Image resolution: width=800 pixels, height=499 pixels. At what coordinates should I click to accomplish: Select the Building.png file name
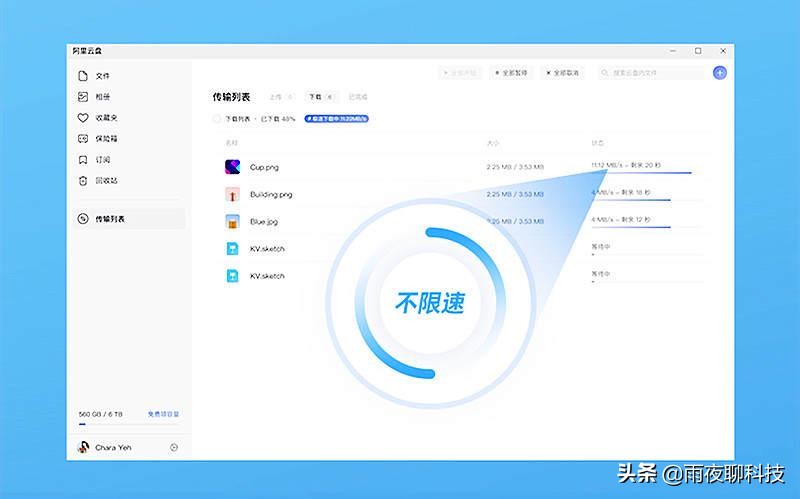point(271,194)
